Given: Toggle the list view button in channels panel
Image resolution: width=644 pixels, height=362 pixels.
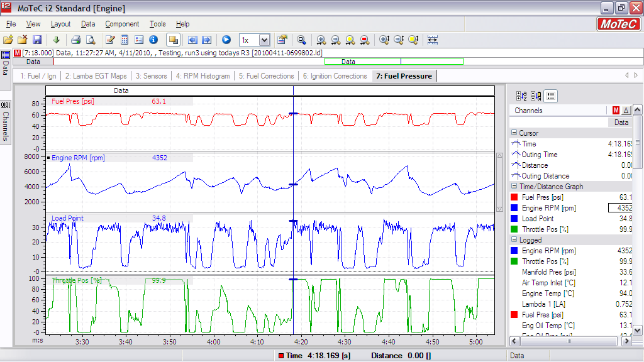Looking at the screenshot, I should tap(550, 96).
